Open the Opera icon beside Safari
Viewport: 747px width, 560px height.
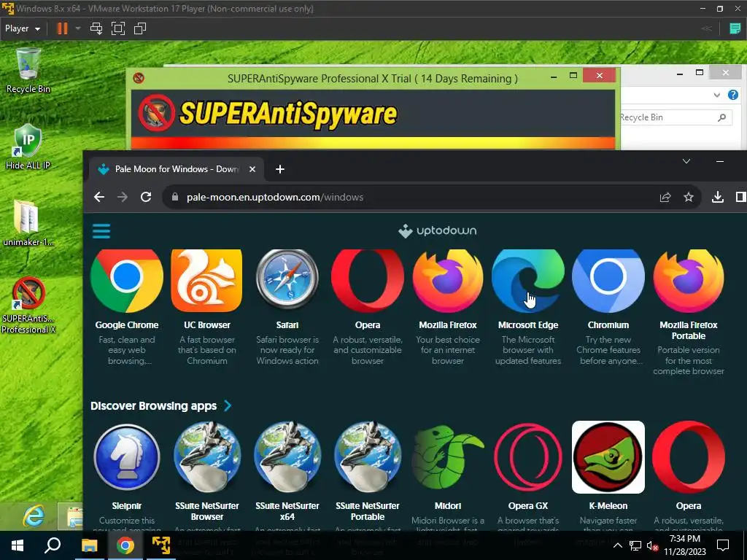click(x=368, y=281)
